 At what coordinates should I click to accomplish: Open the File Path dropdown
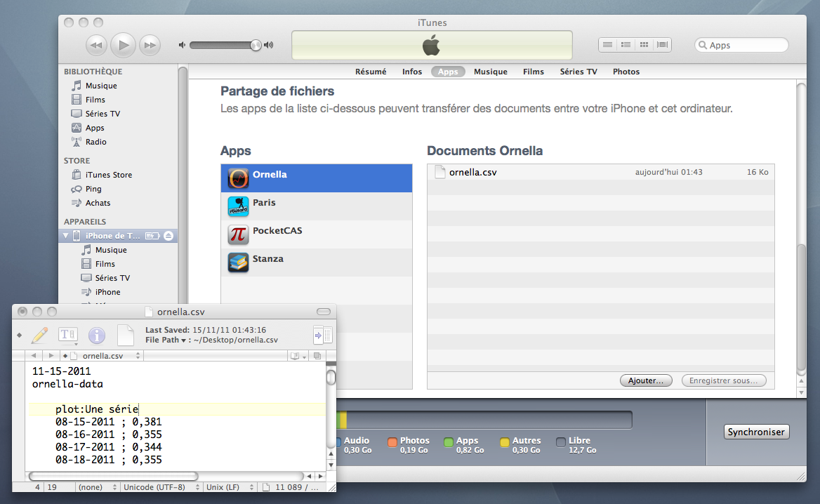coord(166,340)
